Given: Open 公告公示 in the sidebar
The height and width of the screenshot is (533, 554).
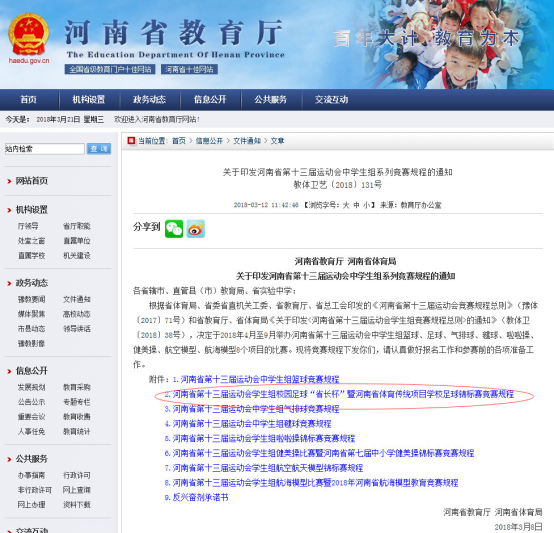Looking at the screenshot, I should [31, 402].
